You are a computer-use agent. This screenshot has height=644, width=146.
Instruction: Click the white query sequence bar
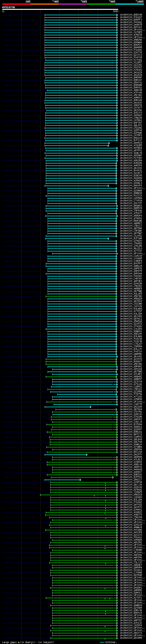60,10
